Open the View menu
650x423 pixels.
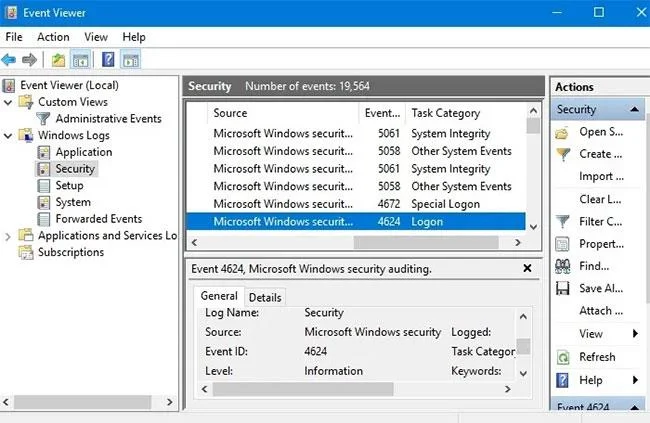pyautogui.click(x=96, y=37)
